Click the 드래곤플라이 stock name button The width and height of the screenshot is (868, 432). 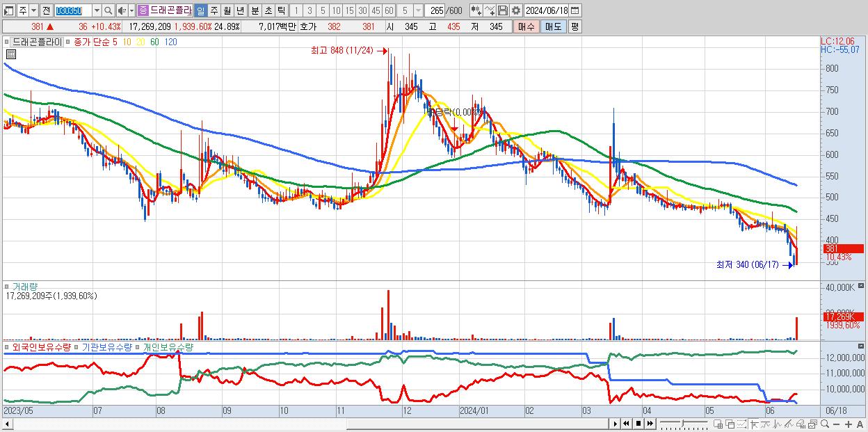170,10
